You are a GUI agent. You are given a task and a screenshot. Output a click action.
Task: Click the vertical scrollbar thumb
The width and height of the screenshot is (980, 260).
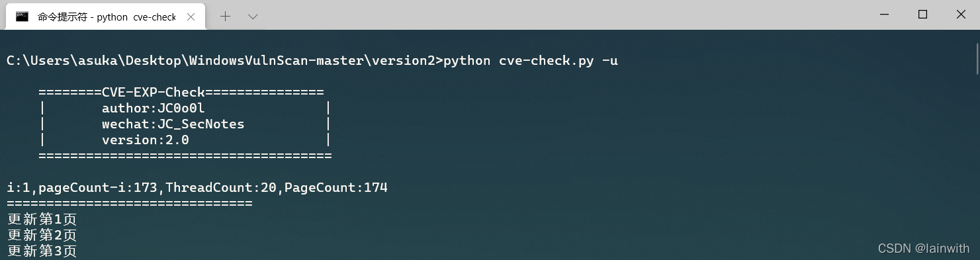pyautogui.click(x=976, y=58)
